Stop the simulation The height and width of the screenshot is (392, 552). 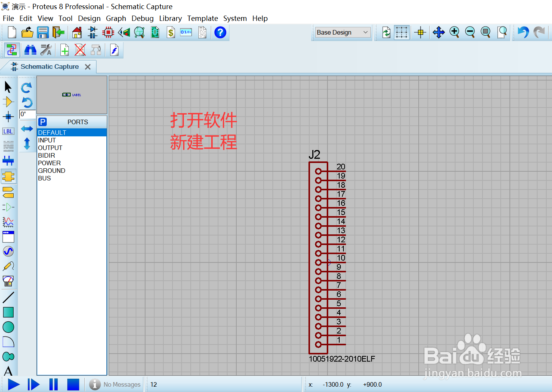click(x=73, y=384)
